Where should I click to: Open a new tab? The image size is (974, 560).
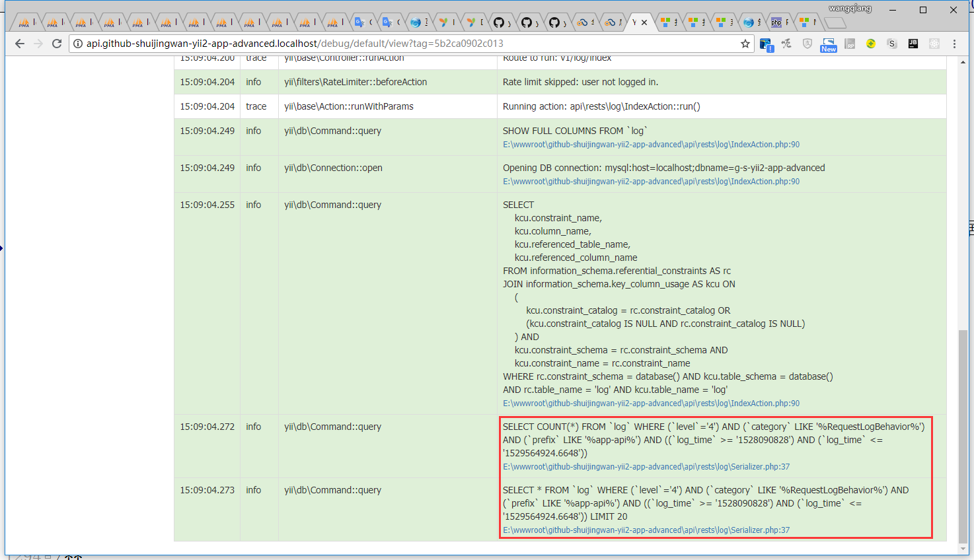[x=835, y=23]
